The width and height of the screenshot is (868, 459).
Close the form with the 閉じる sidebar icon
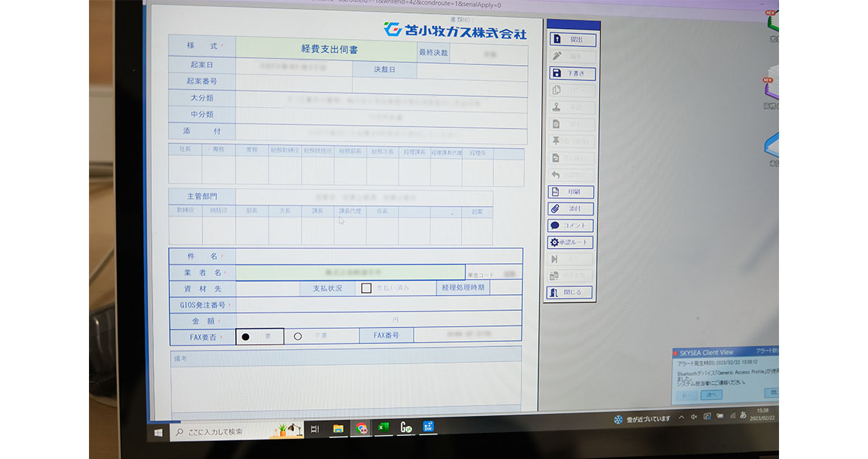571,292
